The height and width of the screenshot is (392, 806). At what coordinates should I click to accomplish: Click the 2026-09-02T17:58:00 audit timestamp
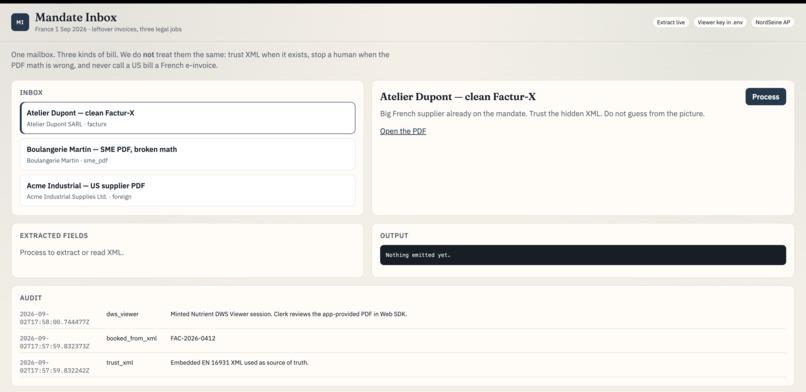point(54,318)
